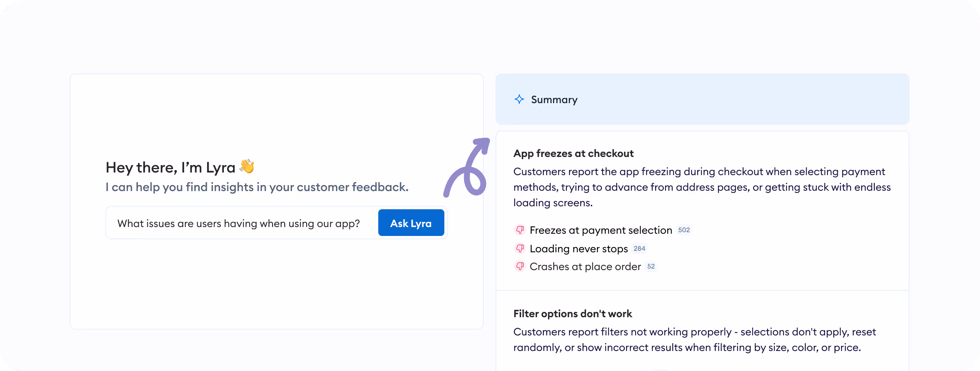Click the customer feedback insights subtitle

(257, 187)
